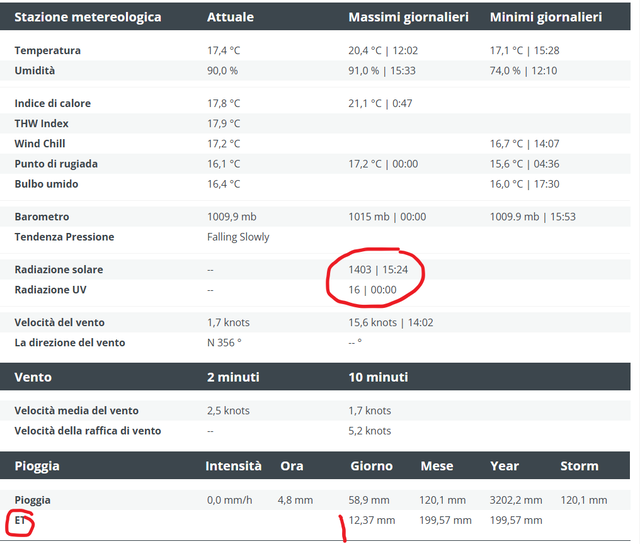Select the 'Tendenza Pressione' label
Image resolution: width=640 pixels, height=544 pixels.
point(64,237)
